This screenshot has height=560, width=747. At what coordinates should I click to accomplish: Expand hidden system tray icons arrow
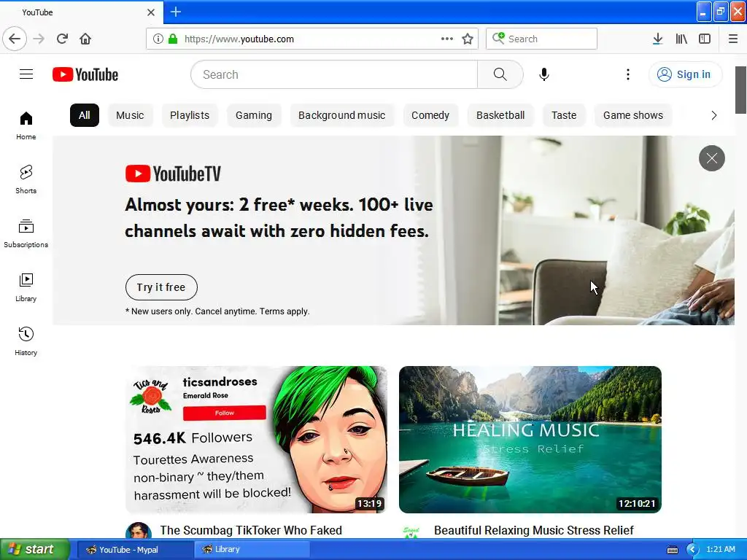click(692, 550)
